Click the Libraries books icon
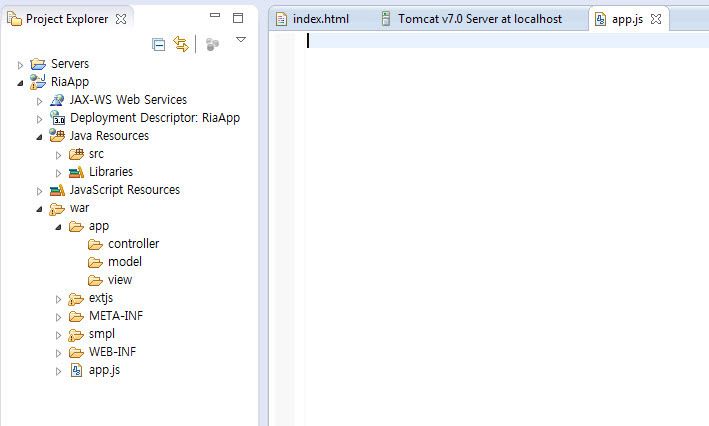 (76, 172)
